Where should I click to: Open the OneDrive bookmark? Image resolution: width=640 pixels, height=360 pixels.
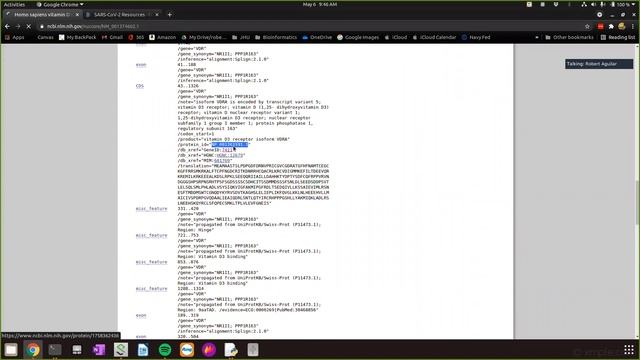pyautogui.click(x=317, y=37)
